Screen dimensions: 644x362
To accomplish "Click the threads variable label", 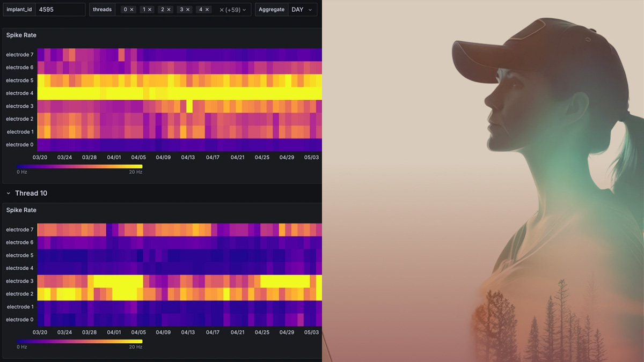I will [x=102, y=10].
